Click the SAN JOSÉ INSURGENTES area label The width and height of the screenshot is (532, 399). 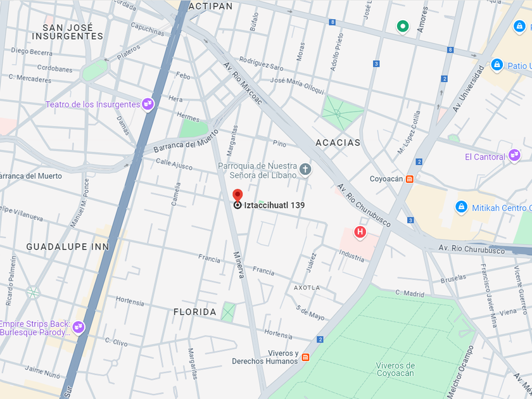pos(68,32)
